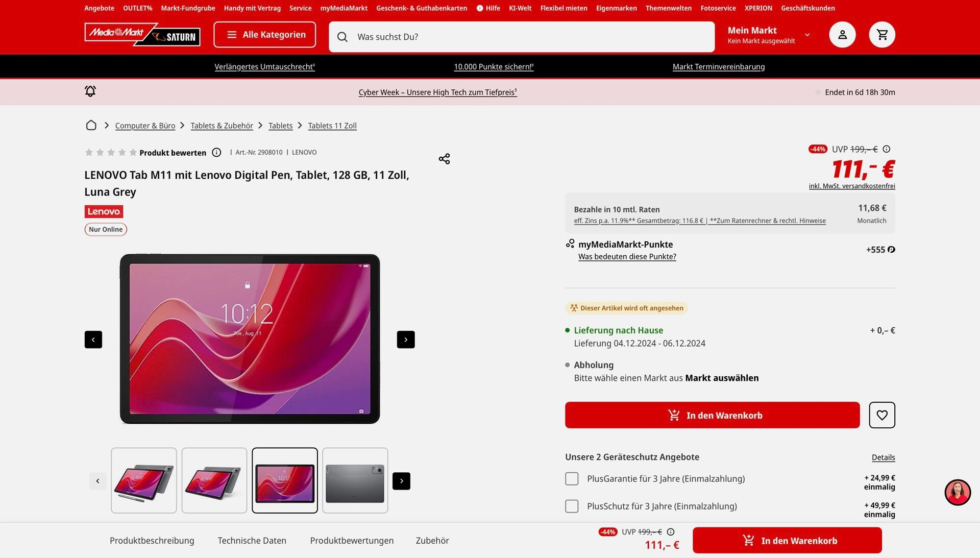
Task: Open the Alle Kategorien menu
Action: pos(264,35)
